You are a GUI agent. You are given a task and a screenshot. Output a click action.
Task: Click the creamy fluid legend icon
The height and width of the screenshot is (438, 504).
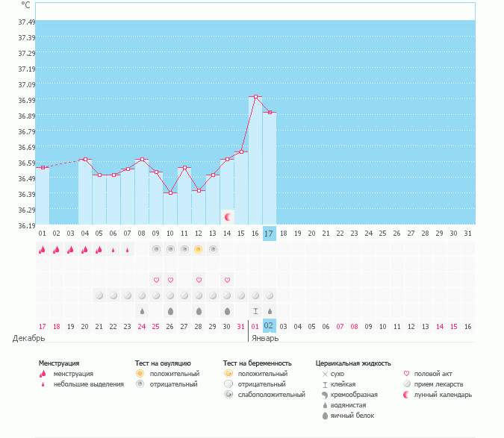[325, 395]
